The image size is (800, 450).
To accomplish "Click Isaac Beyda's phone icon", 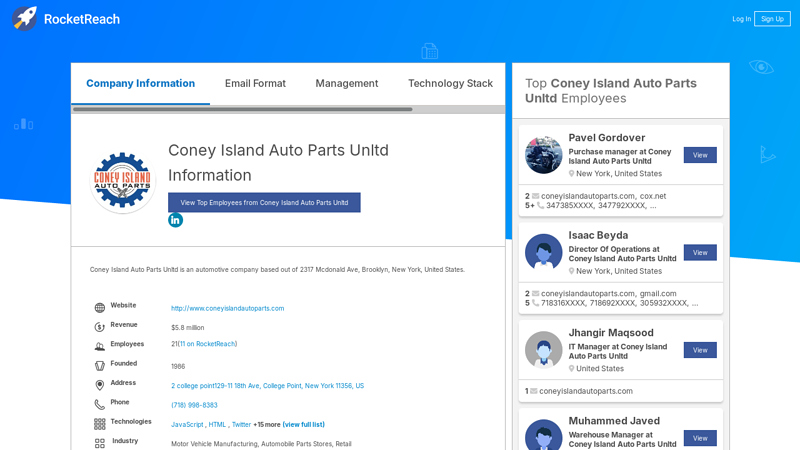I will coord(535,303).
